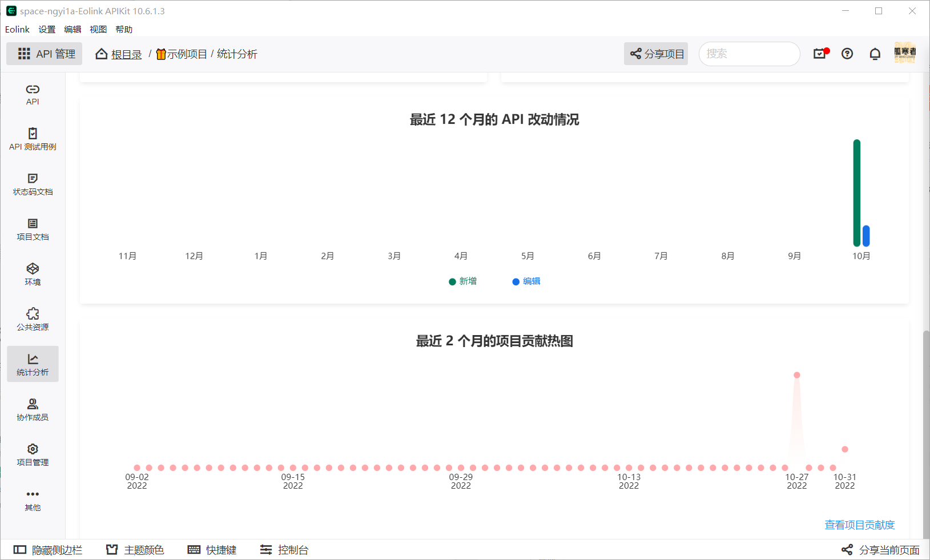This screenshot has width=930, height=560.
Task: Open 公共资源 panel
Action: pyautogui.click(x=33, y=320)
